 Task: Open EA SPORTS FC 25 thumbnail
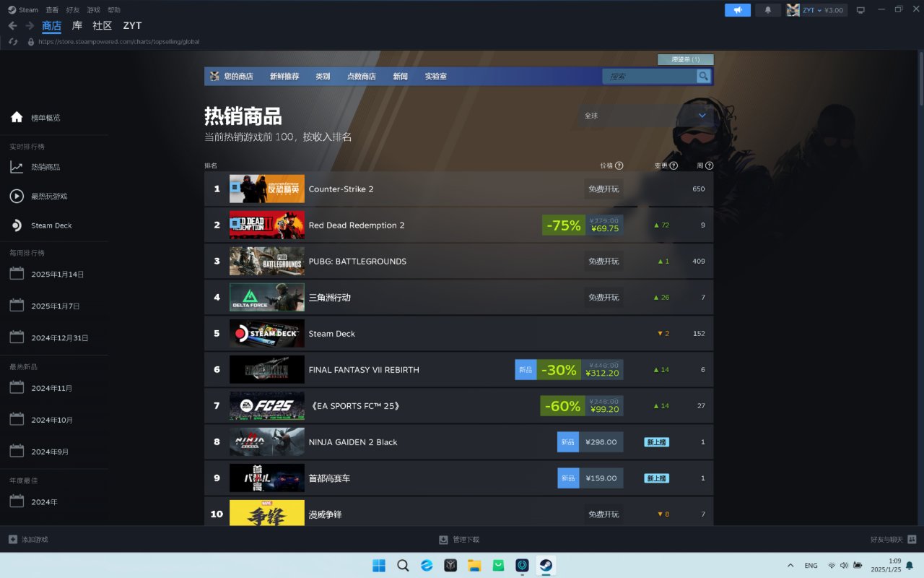(267, 405)
